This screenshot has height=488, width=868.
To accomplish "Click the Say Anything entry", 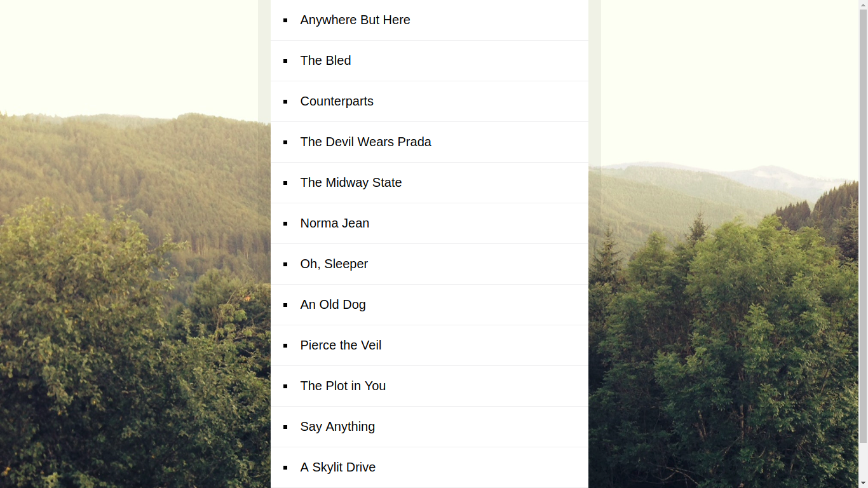I will 430,427.
